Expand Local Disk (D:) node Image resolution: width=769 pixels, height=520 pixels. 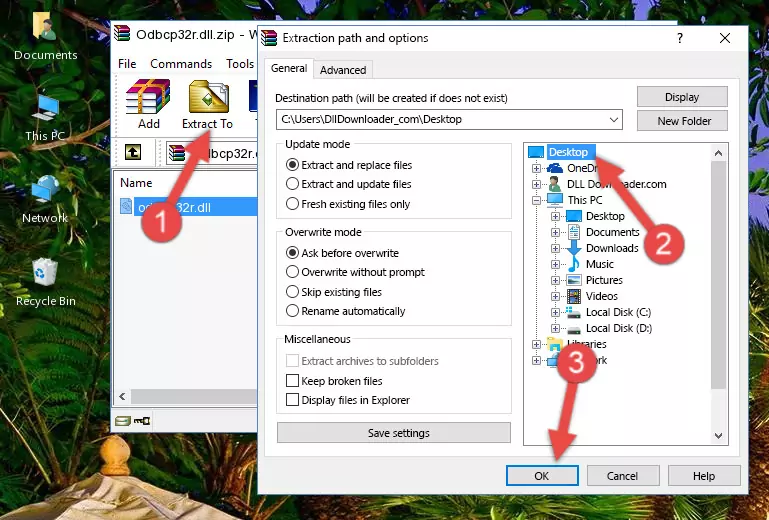click(x=555, y=328)
